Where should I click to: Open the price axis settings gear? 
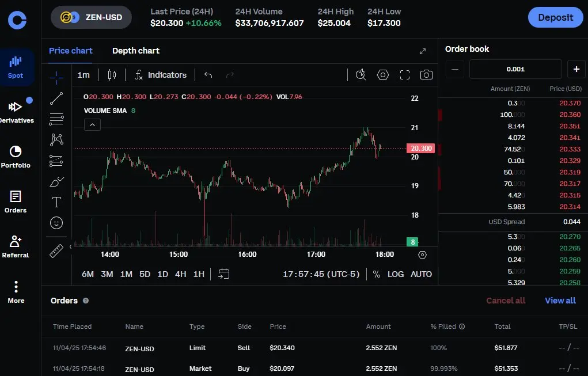click(x=422, y=255)
